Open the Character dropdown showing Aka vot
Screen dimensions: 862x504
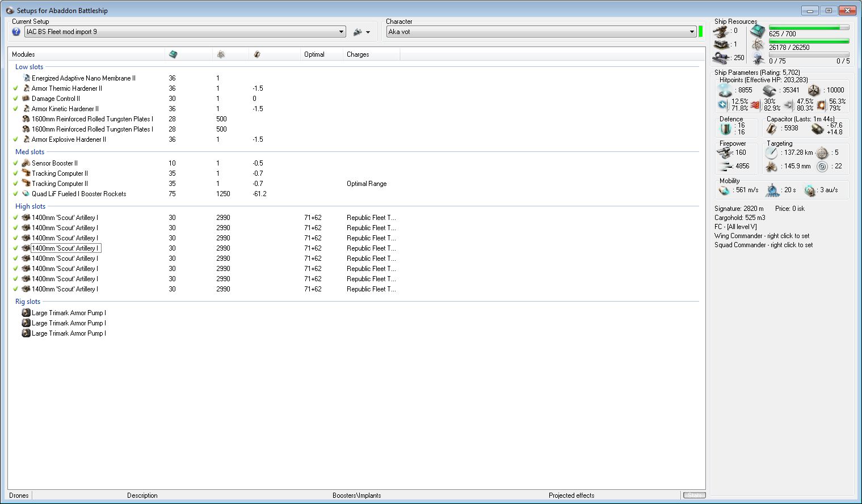coord(541,32)
